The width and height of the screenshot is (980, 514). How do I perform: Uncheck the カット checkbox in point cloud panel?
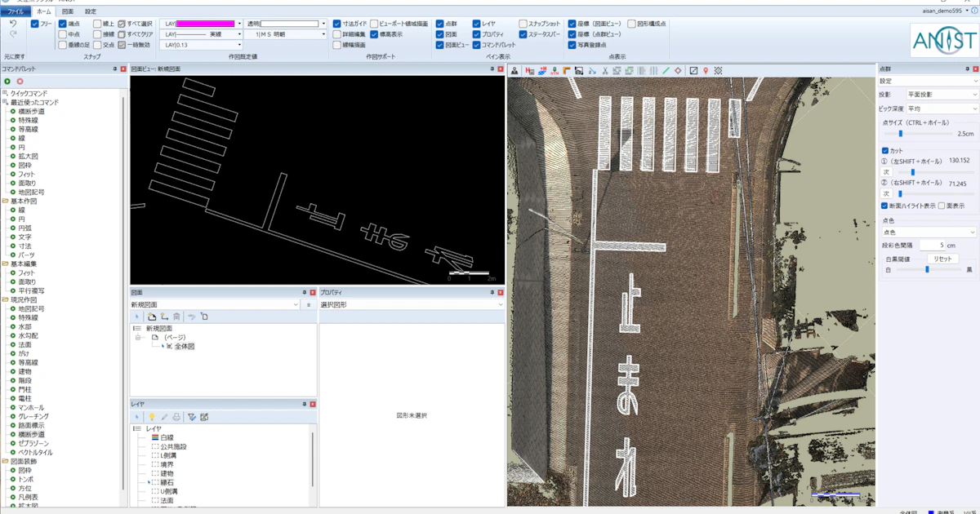coord(885,150)
